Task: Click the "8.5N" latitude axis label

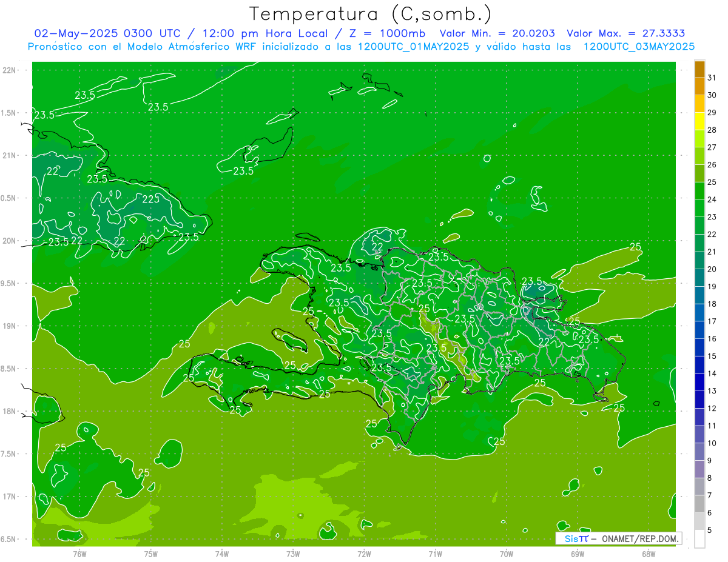Action: (9, 369)
